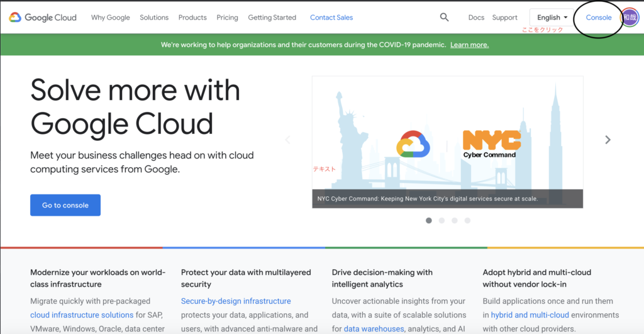Viewport: 644px width, 334px height.
Task: Click the Solve more with Google Cloud heading
Action: (135, 107)
